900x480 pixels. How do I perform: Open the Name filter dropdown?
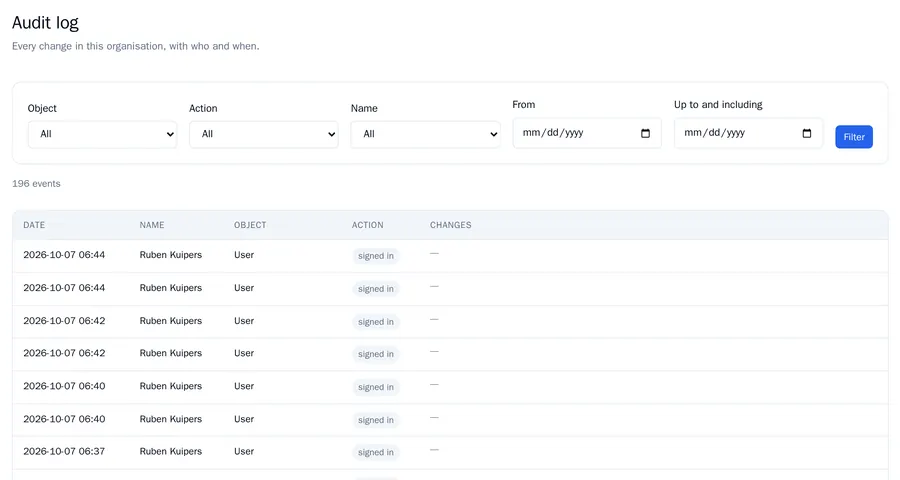coord(425,134)
